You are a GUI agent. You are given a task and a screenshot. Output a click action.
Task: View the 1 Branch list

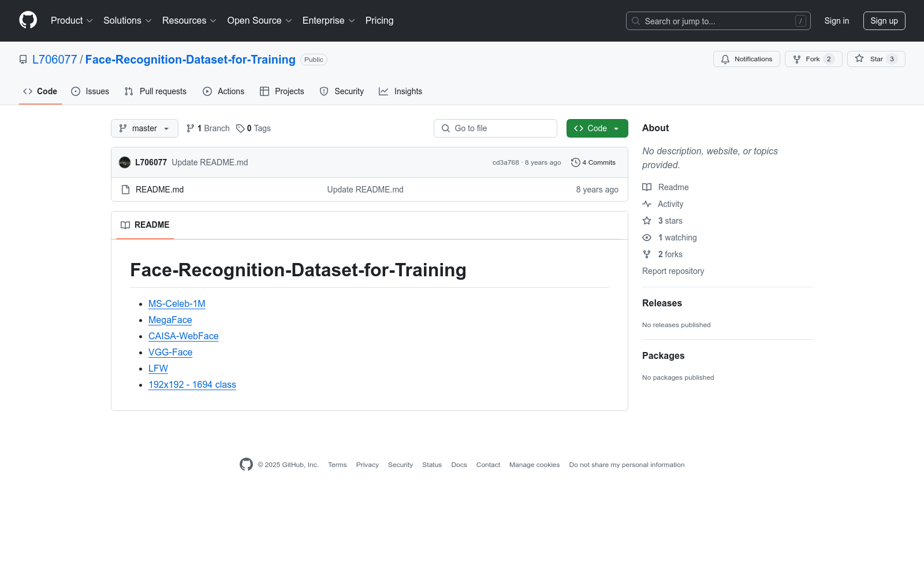[x=208, y=128]
